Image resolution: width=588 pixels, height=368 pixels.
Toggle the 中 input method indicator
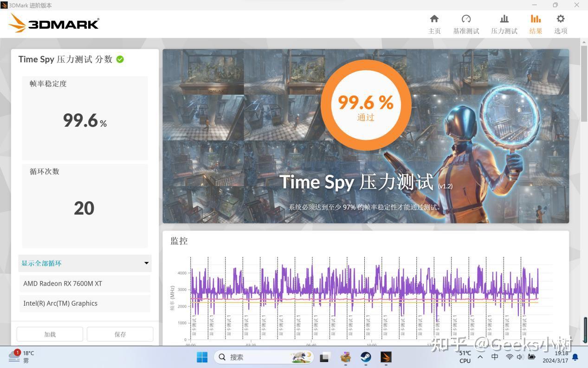(495, 357)
